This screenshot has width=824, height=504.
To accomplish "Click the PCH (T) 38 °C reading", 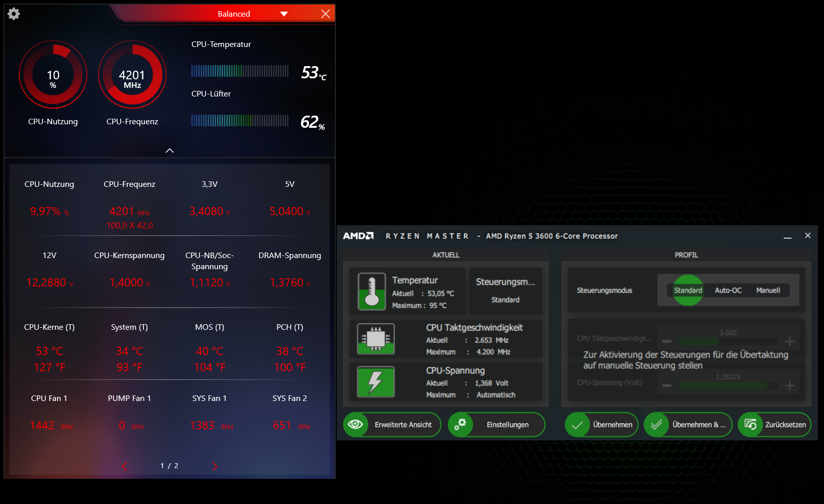I will point(290,351).
